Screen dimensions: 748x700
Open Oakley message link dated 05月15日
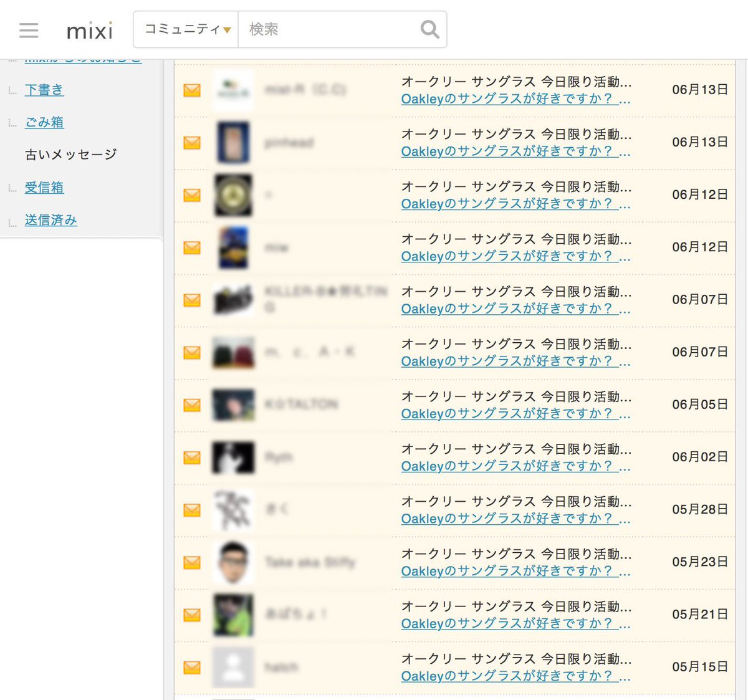[515, 676]
